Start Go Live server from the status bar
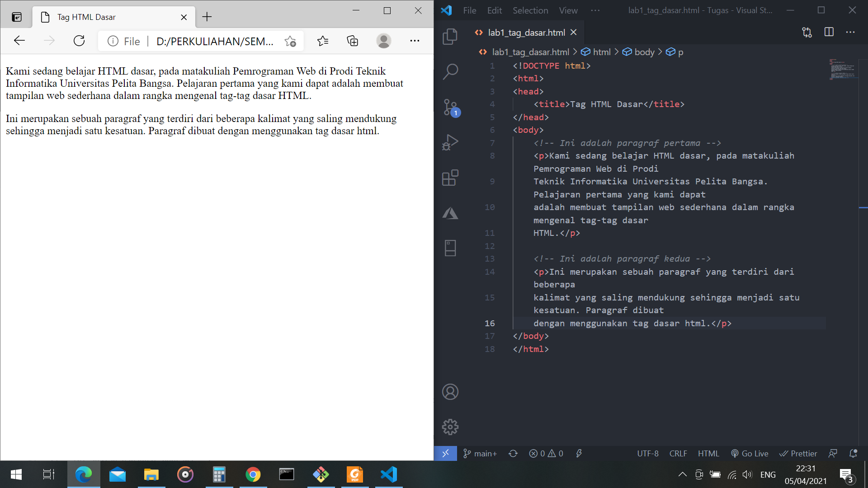 pos(750,453)
